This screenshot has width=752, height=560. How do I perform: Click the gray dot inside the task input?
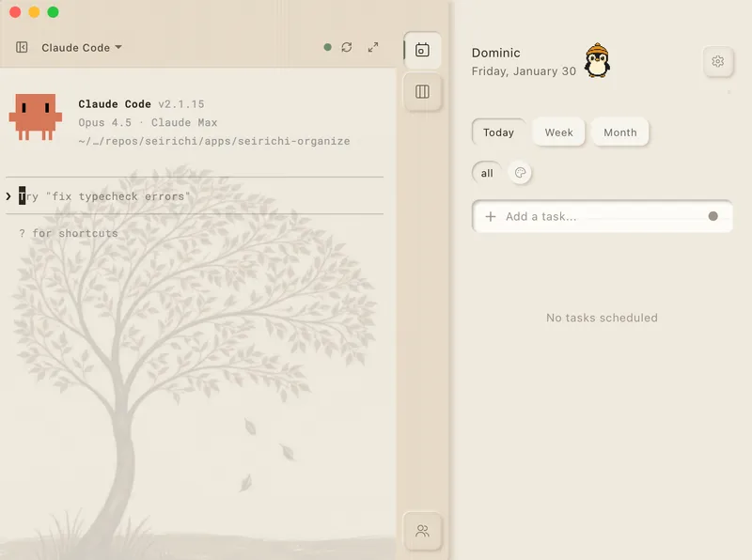point(713,216)
